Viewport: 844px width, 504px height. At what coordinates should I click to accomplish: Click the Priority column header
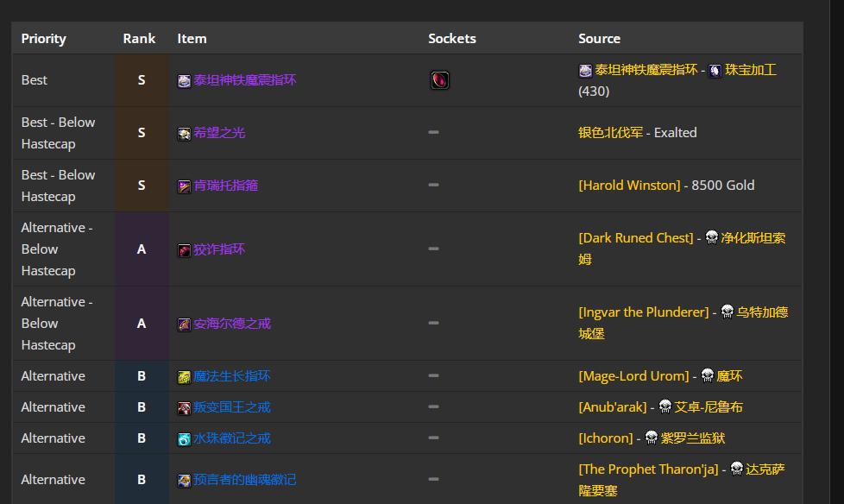(43, 39)
